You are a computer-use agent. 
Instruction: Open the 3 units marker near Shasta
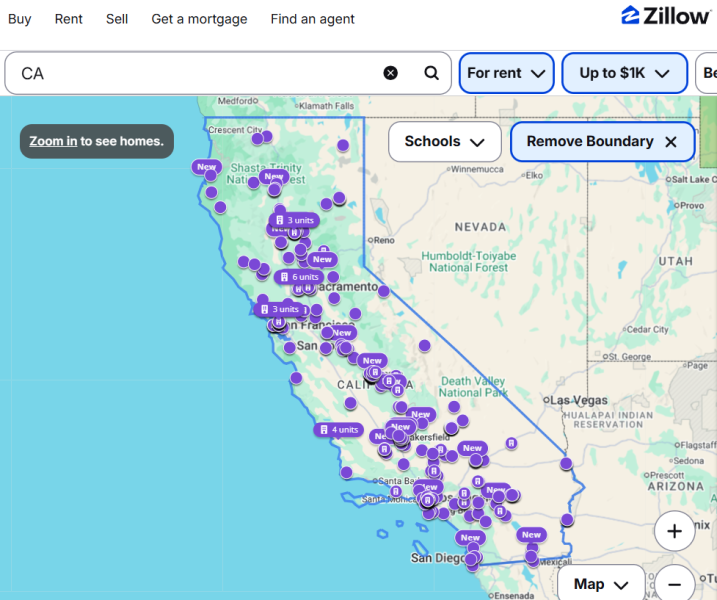[294, 220]
